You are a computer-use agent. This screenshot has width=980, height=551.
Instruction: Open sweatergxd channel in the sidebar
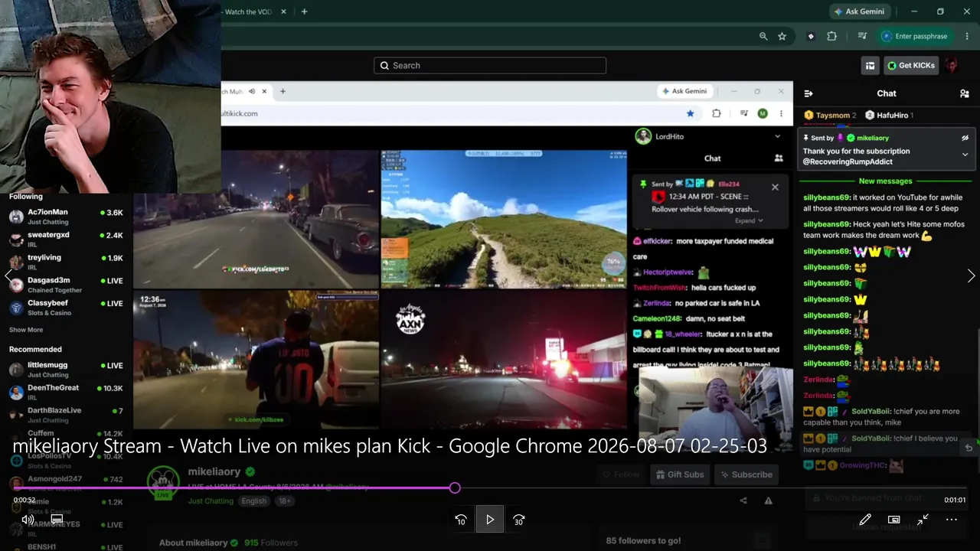[67, 239]
